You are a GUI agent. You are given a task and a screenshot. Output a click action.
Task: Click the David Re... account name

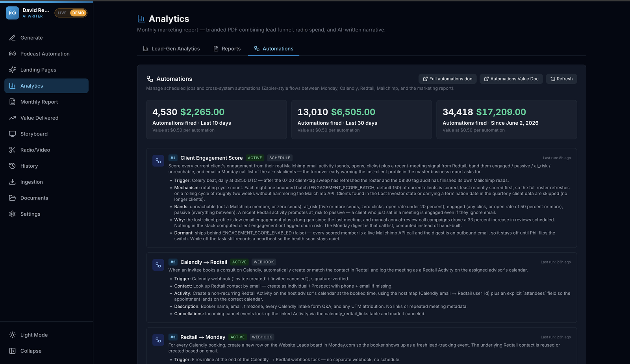click(36, 10)
